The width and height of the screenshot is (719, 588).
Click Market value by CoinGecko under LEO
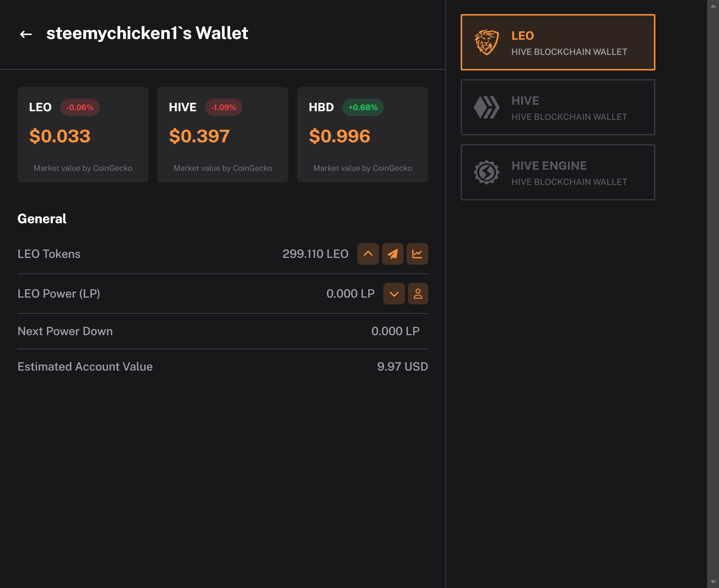[83, 168]
